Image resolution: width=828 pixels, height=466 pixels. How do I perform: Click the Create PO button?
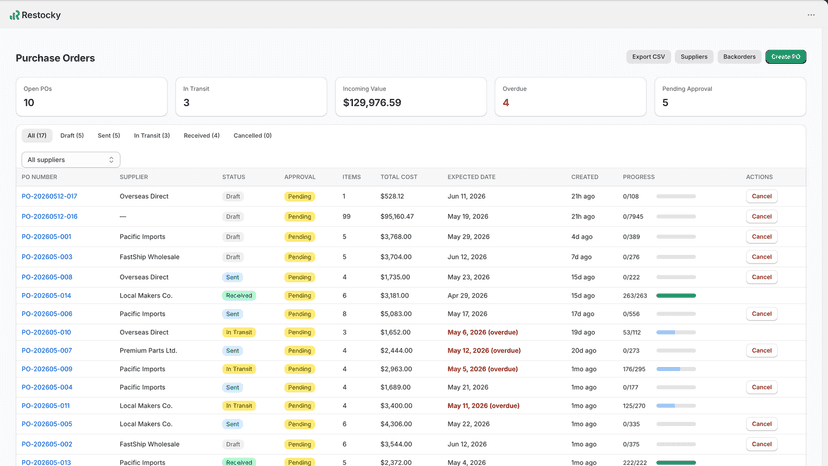pos(786,57)
